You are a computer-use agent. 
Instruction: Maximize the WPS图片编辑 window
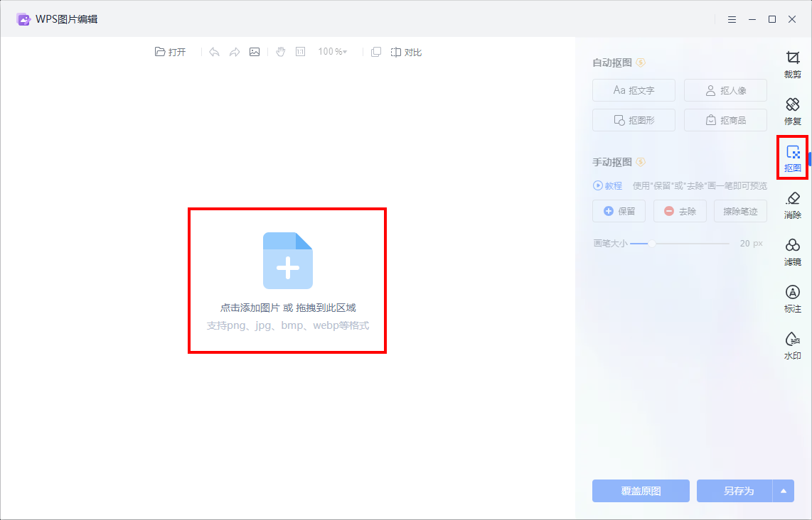pyautogui.click(x=772, y=19)
